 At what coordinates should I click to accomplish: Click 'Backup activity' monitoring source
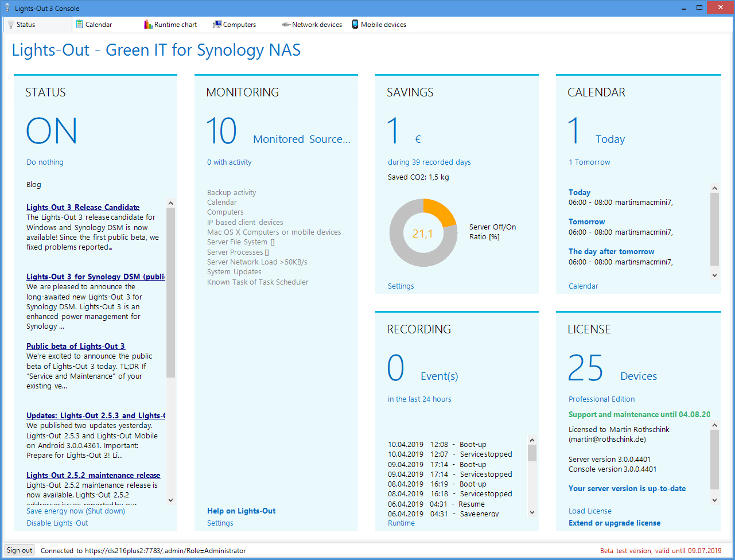pos(232,193)
